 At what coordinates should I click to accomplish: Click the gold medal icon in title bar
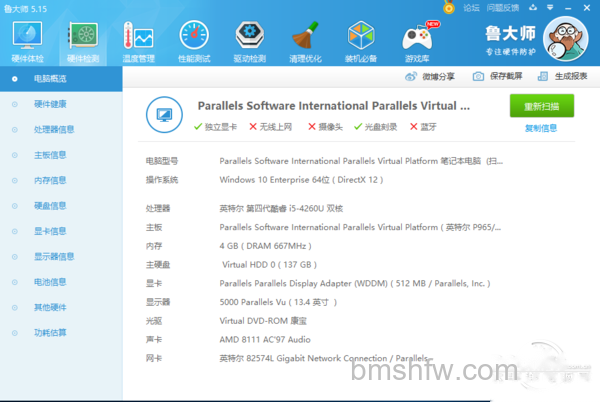tap(449, 7)
